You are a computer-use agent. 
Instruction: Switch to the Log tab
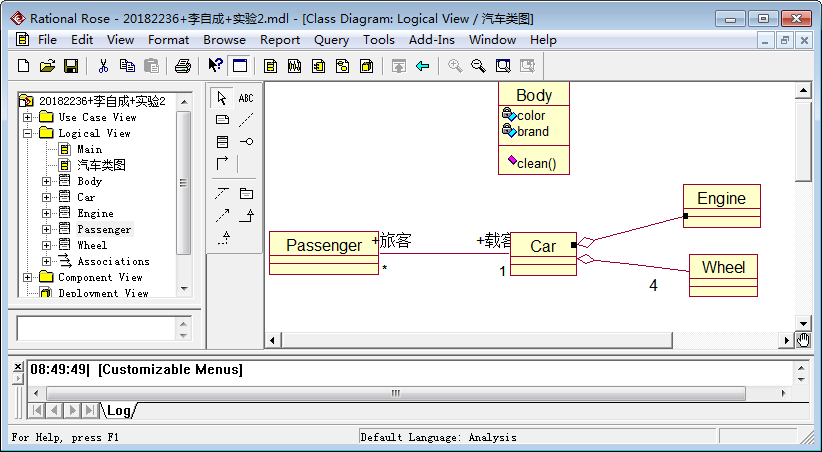118,410
